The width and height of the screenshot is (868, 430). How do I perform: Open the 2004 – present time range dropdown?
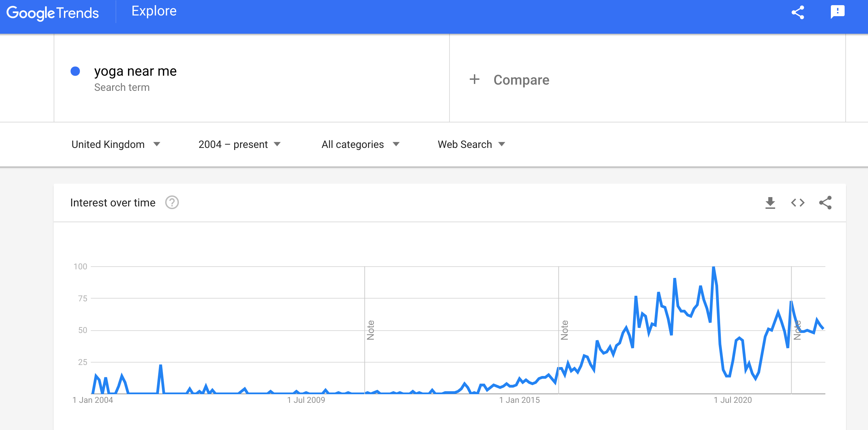coord(239,144)
